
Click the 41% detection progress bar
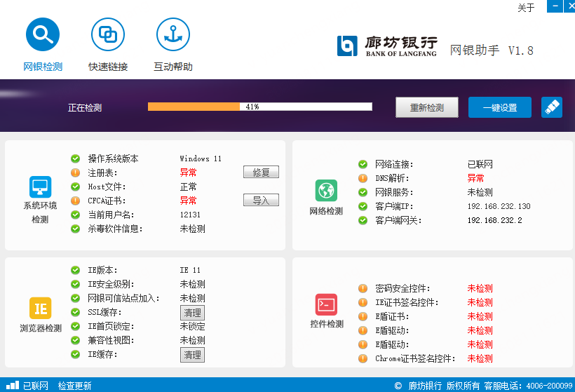click(x=260, y=107)
